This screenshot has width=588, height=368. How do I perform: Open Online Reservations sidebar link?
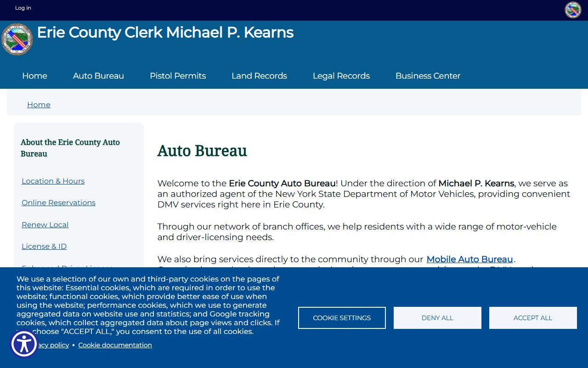click(x=58, y=202)
